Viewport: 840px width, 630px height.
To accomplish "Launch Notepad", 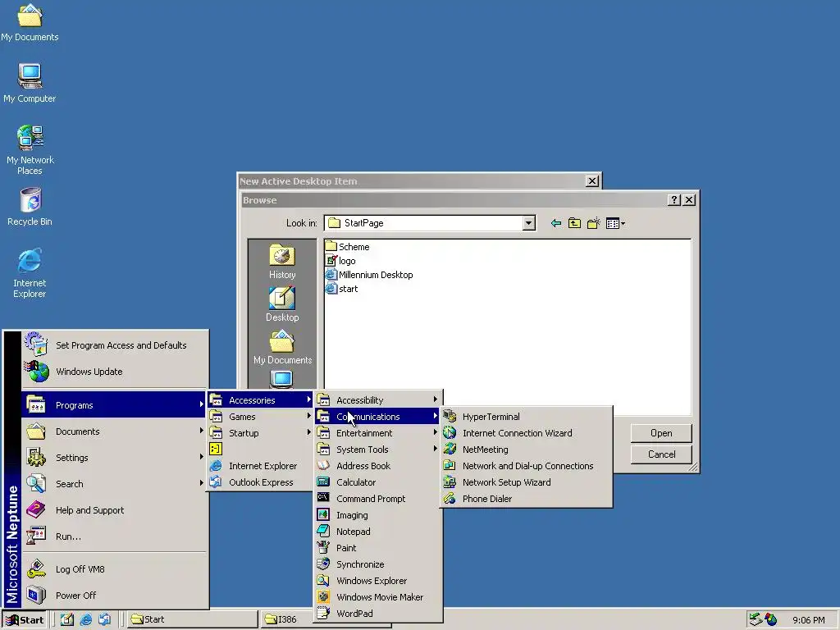I will (377, 532).
